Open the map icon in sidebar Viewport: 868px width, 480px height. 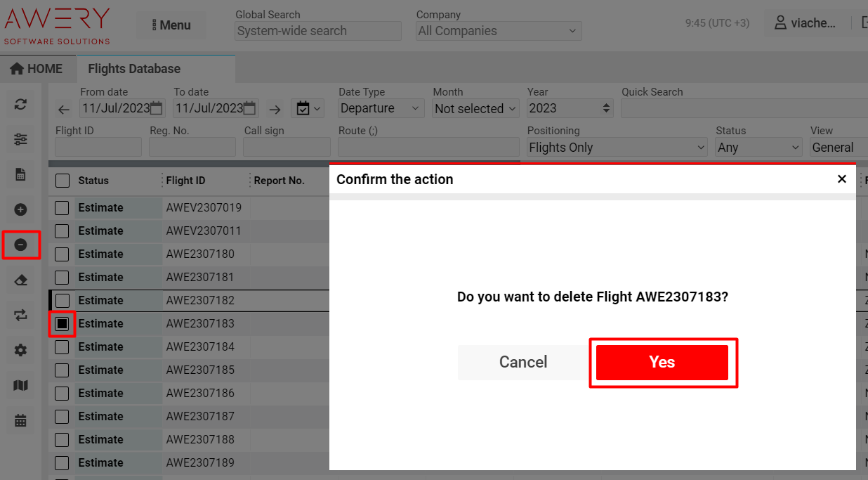[x=20, y=385]
